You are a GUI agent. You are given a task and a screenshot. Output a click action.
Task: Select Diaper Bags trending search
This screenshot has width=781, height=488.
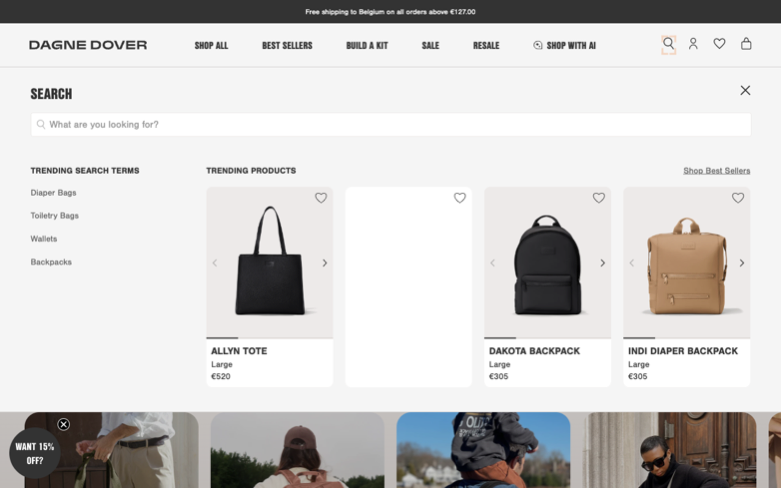click(x=53, y=193)
